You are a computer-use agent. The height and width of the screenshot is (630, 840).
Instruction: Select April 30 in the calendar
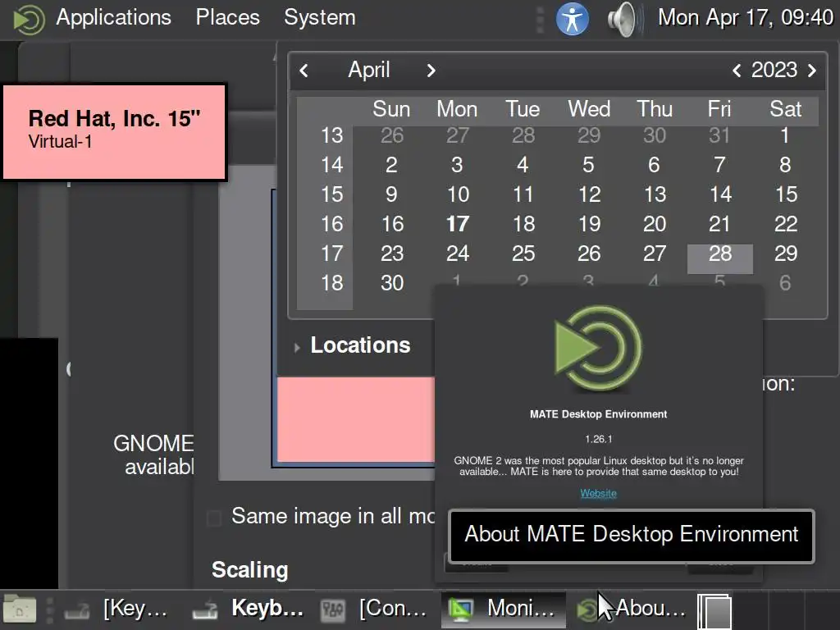click(391, 283)
